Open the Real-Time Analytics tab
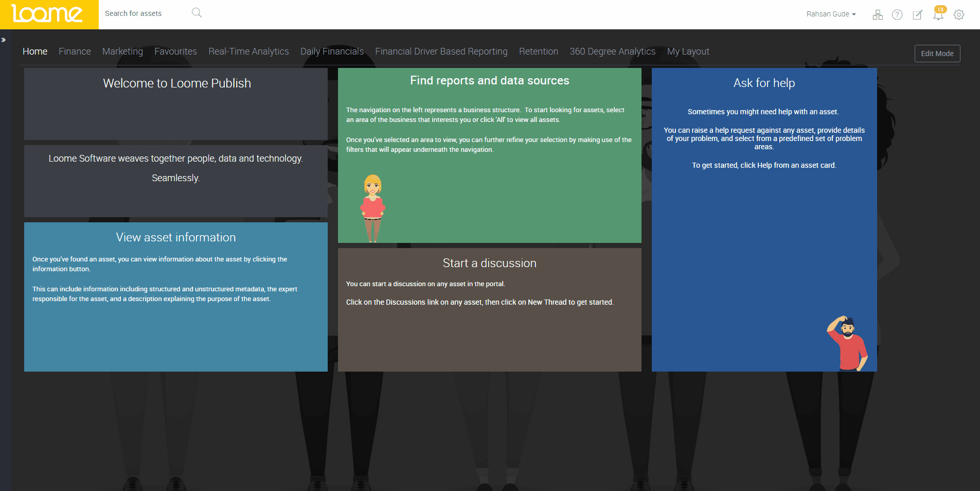 click(248, 51)
